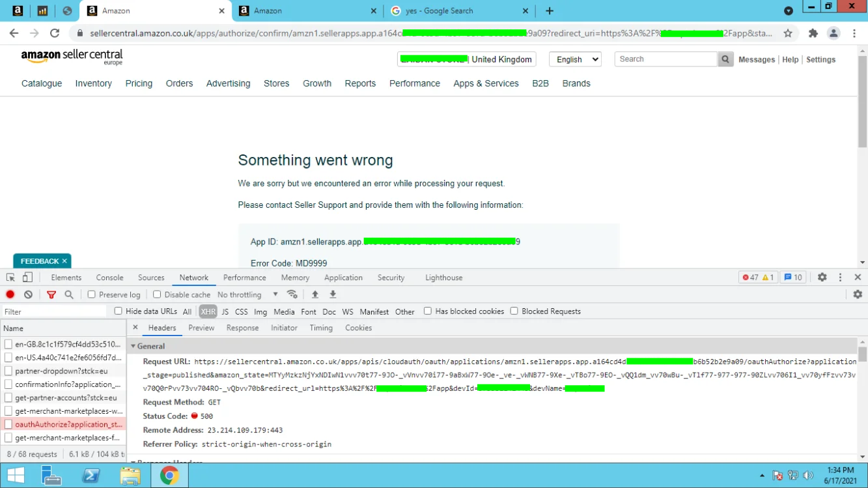The height and width of the screenshot is (488, 868).
Task: Click the Export HAR download arrow
Action: click(x=333, y=294)
